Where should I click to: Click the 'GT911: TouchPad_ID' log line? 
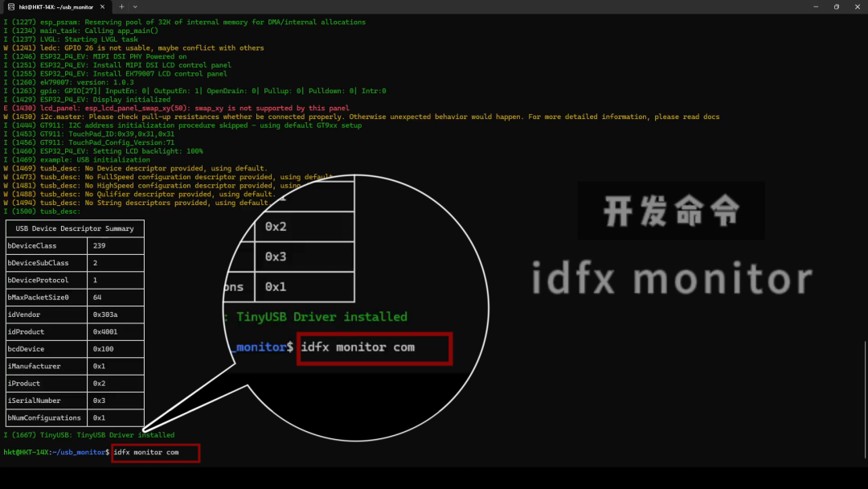pos(89,134)
